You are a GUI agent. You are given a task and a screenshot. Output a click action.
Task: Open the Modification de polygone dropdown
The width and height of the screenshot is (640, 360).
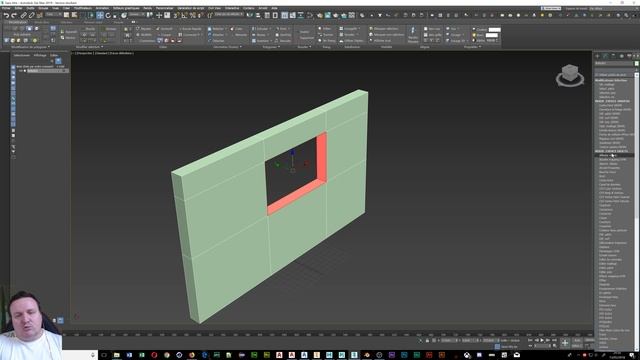point(30,47)
